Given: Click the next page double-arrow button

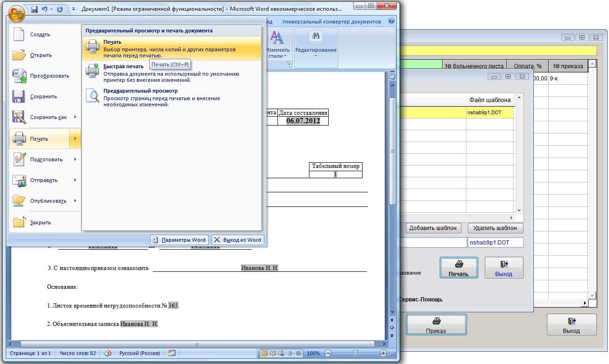Looking at the screenshot, I should (392, 335).
